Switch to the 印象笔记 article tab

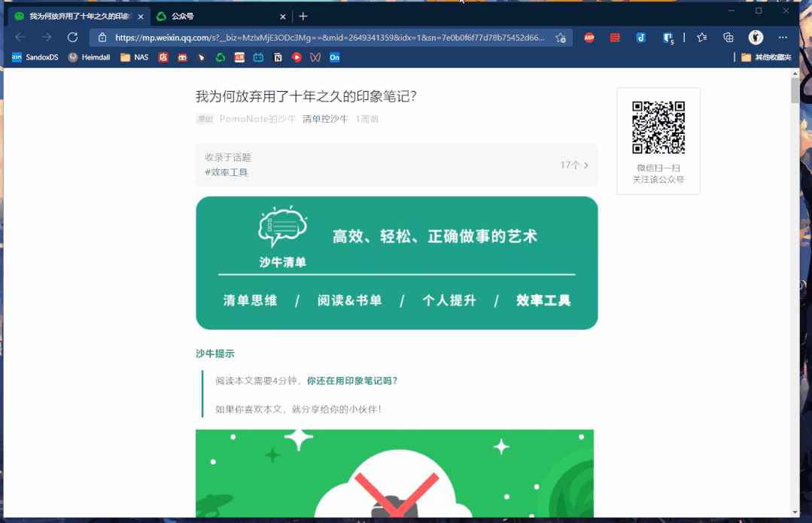tap(79, 17)
